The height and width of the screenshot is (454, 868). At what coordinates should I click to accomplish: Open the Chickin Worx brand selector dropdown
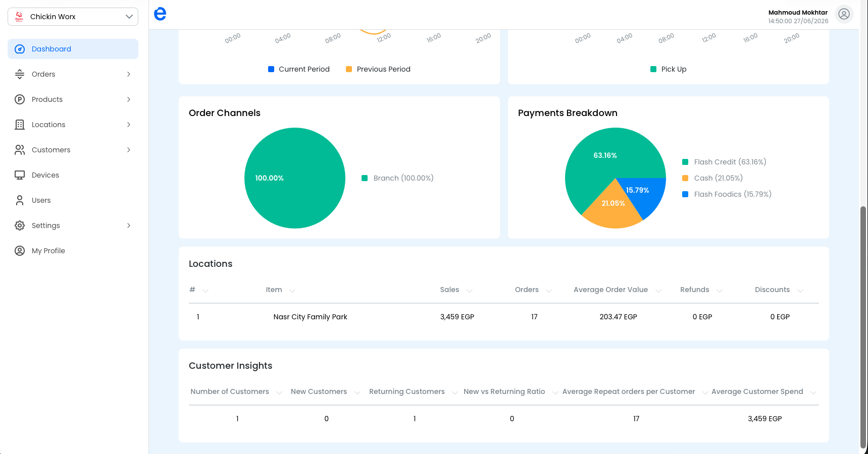pos(73,17)
